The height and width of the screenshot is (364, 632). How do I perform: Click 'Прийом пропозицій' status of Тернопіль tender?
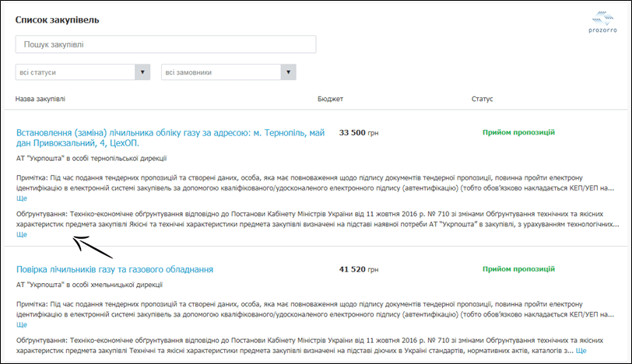518,133
